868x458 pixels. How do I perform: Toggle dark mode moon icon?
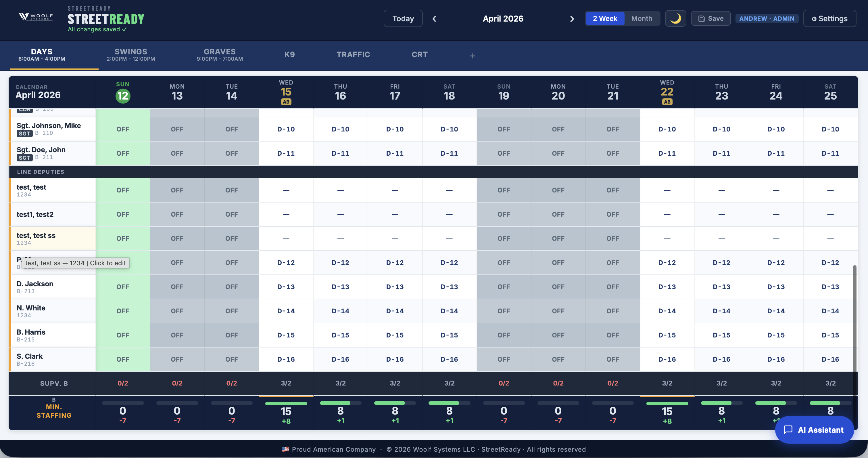pos(675,18)
